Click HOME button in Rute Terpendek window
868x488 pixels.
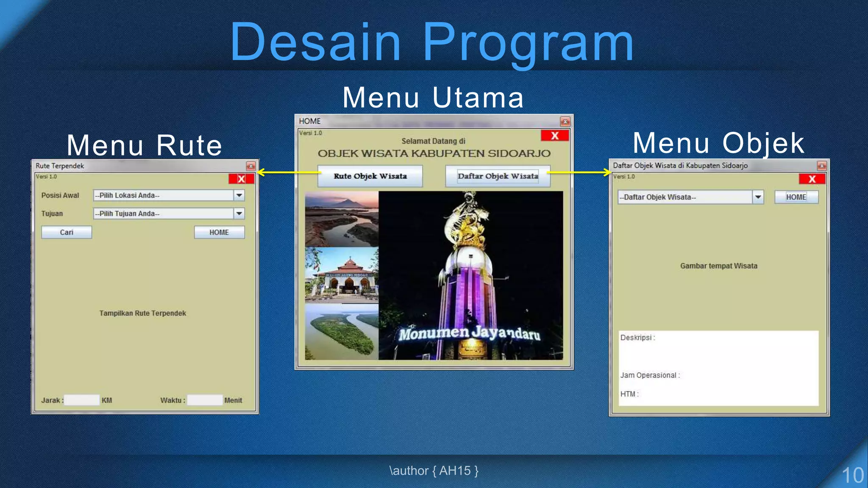coord(219,232)
